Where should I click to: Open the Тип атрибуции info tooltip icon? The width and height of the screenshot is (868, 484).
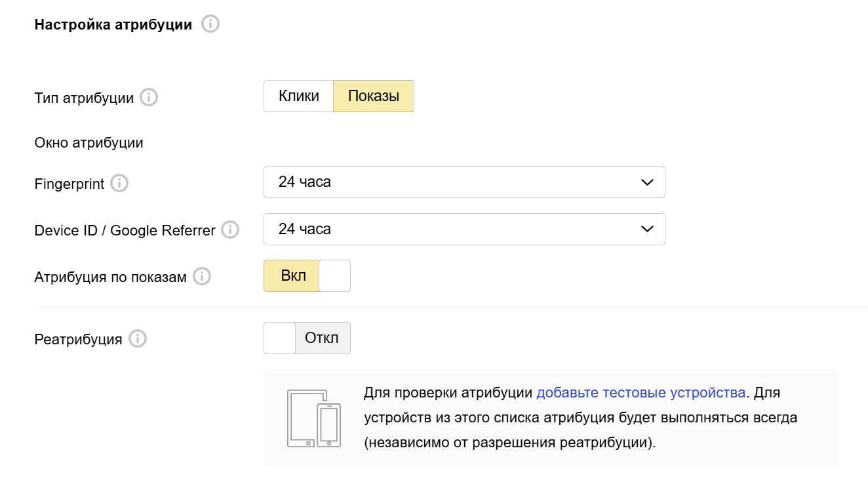click(149, 98)
